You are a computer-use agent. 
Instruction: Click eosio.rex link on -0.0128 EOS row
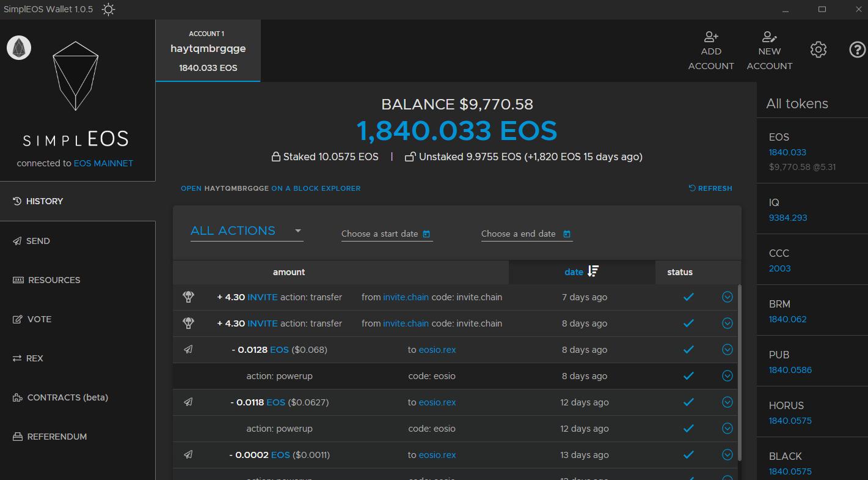(437, 350)
